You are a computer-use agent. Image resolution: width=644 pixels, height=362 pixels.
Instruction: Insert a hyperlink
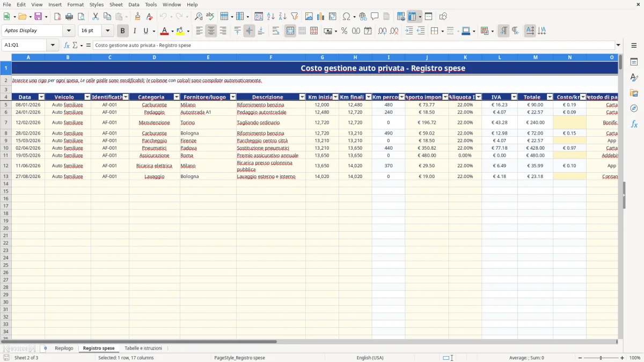(x=363, y=17)
